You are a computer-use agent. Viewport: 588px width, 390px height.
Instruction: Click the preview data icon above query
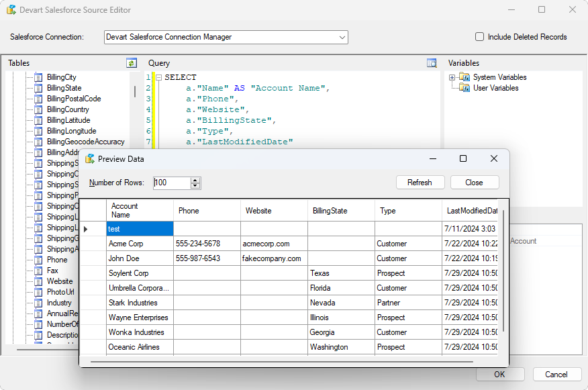pyautogui.click(x=432, y=63)
